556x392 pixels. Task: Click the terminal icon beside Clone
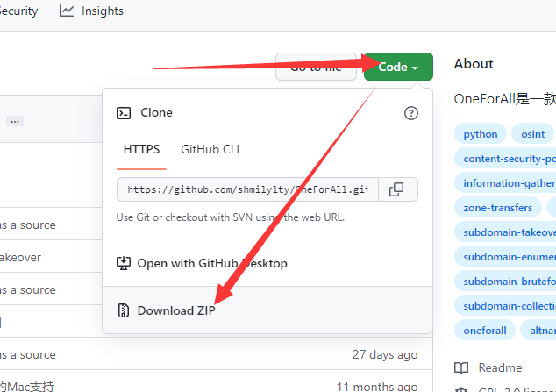[124, 113]
